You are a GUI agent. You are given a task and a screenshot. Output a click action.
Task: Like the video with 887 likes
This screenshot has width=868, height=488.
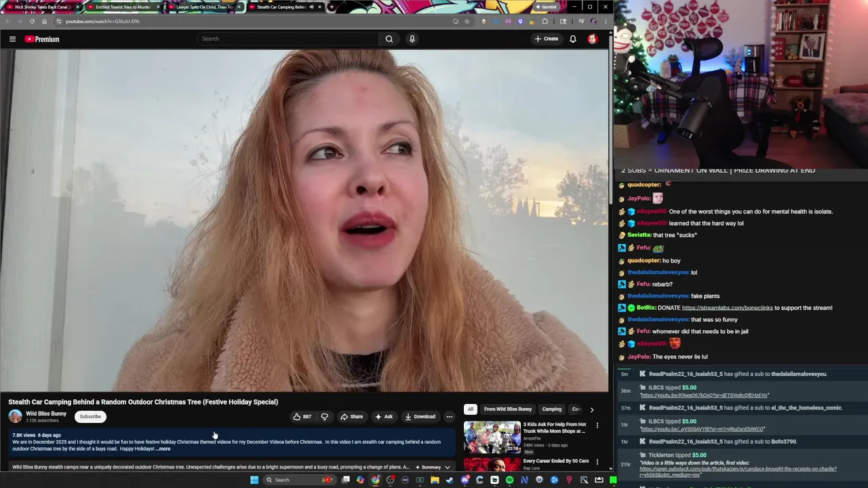302,417
